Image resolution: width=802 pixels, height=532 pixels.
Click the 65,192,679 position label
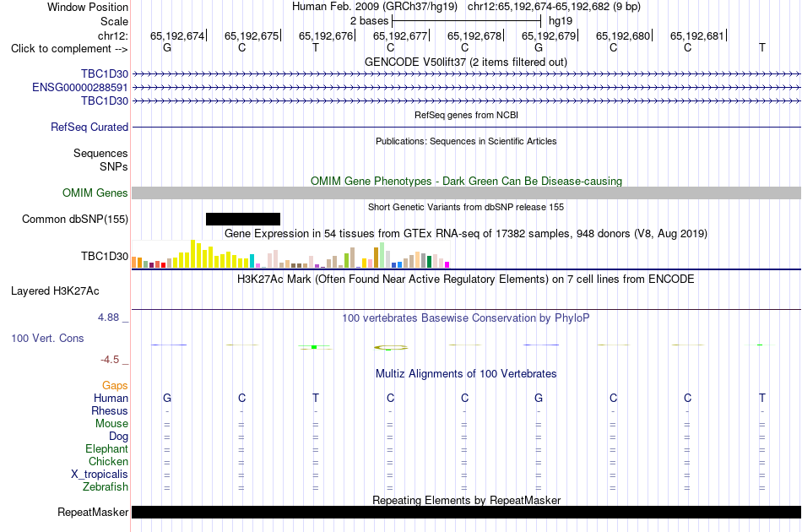tap(549, 35)
